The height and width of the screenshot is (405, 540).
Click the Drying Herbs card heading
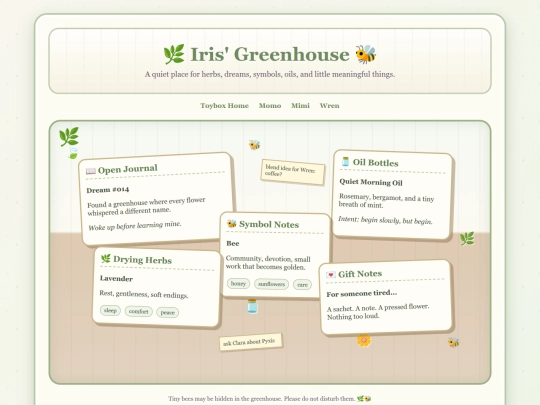(142, 260)
